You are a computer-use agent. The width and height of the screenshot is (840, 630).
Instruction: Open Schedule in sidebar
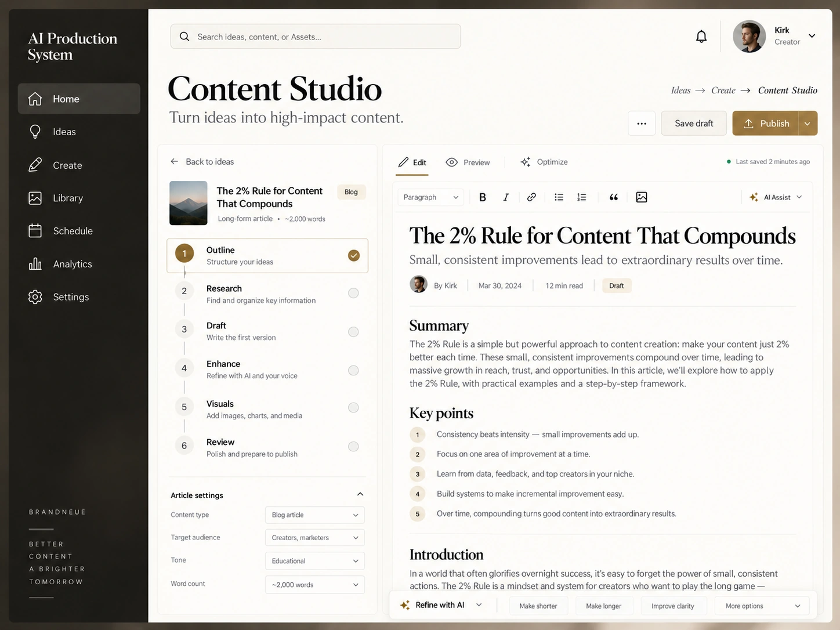pos(79,231)
